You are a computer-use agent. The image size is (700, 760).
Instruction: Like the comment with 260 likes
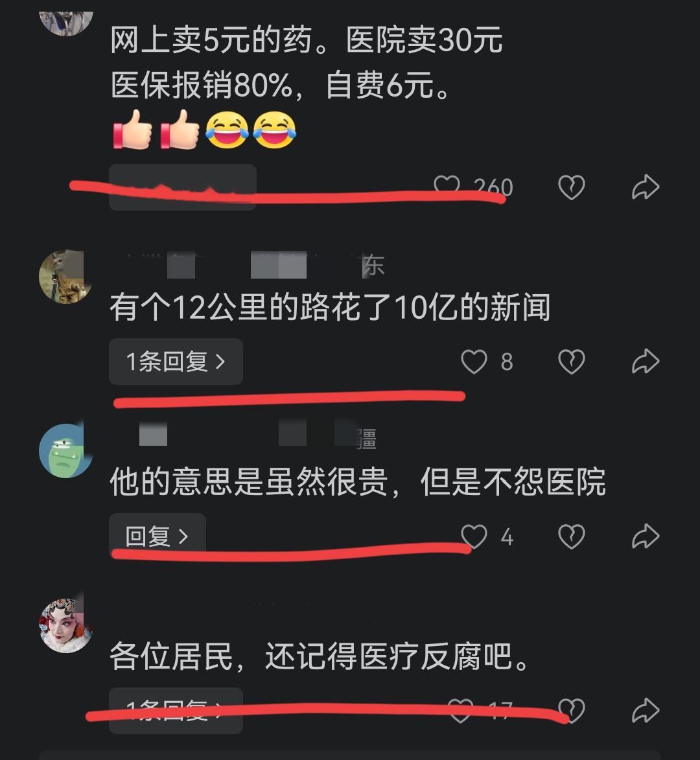[447, 186]
